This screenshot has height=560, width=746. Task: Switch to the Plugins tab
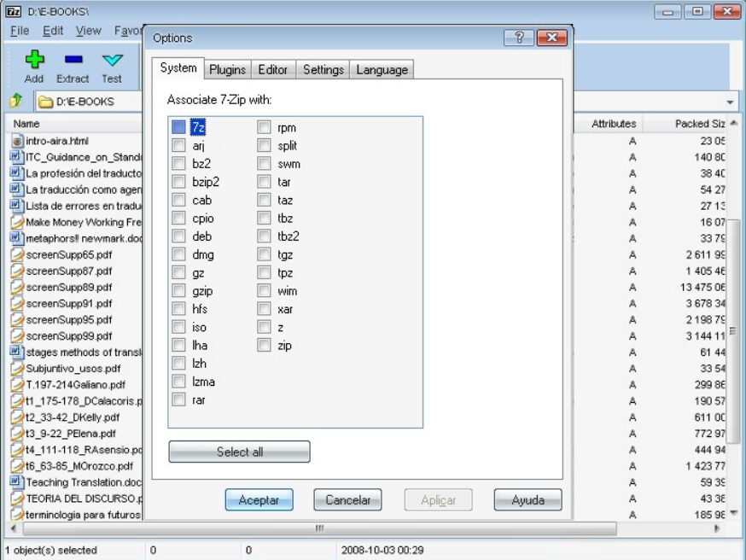(x=227, y=69)
